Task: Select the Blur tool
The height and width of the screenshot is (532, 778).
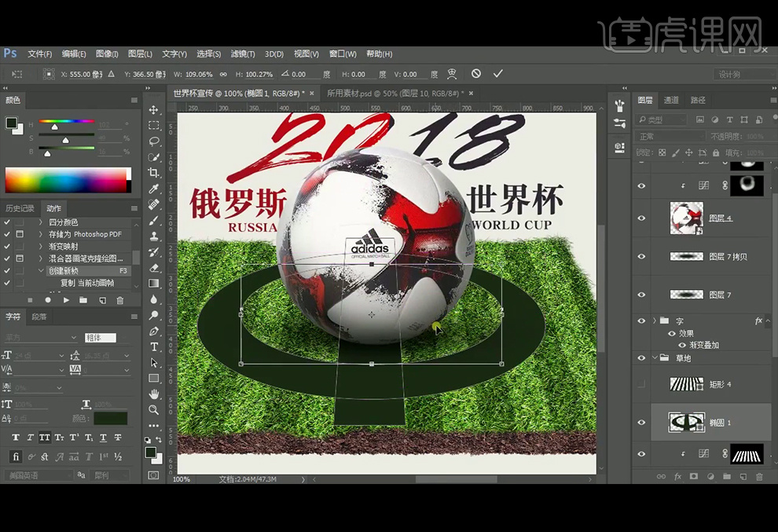Action: pyautogui.click(x=154, y=299)
